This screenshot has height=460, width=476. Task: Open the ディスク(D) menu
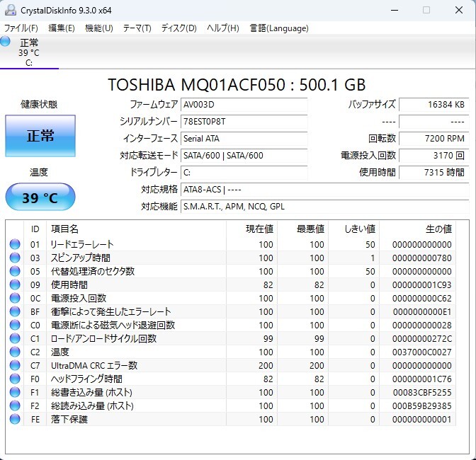[x=178, y=28]
